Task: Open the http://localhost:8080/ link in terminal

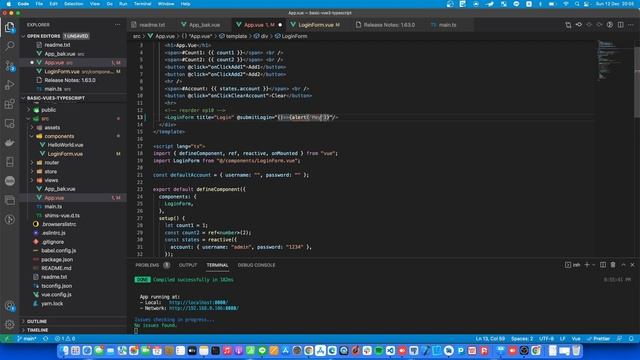Action: point(198,302)
